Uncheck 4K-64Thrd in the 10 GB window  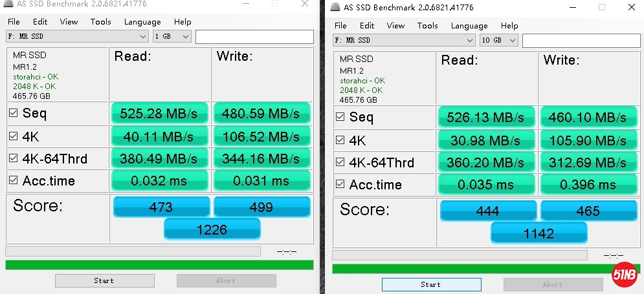point(340,162)
